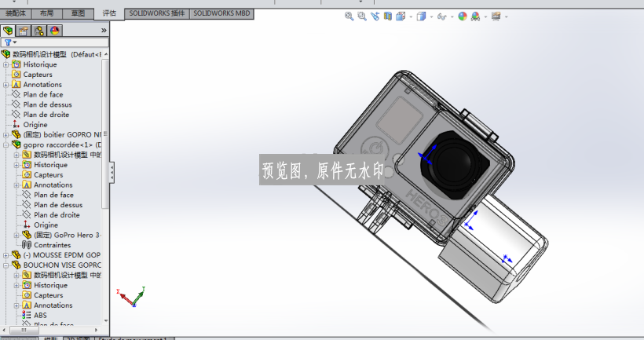Click the Hide/Show Items glasses icon
This screenshot has width=644, height=340.
pyautogui.click(x=441, y=16)
